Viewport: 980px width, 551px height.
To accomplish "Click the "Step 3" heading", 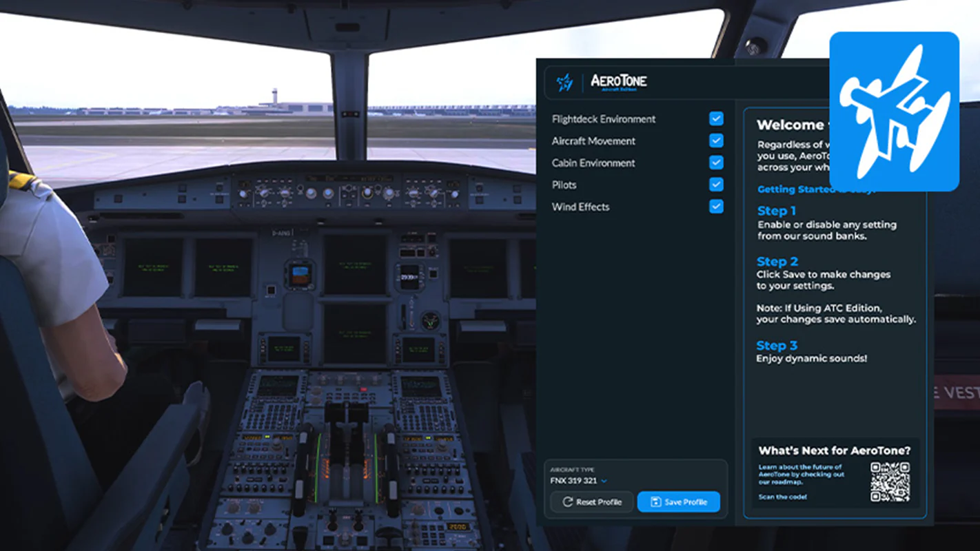I will 777,346.
